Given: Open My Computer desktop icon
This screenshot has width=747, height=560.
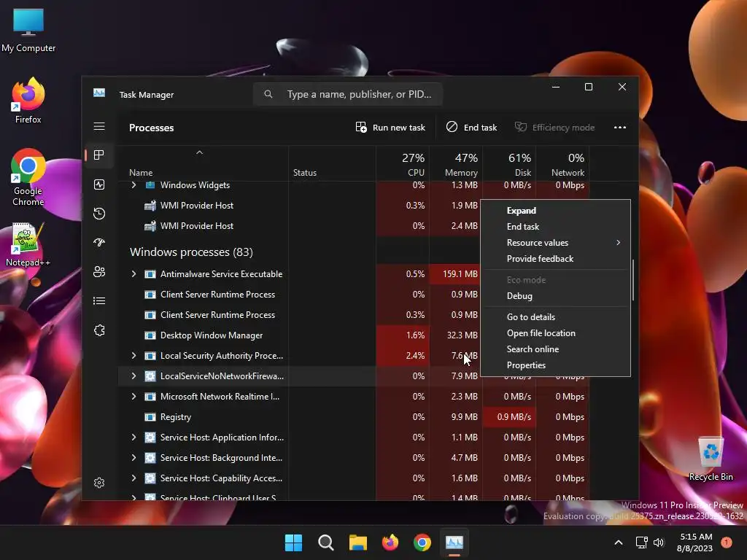Looking at the screenshot, I should pos(28,31).
